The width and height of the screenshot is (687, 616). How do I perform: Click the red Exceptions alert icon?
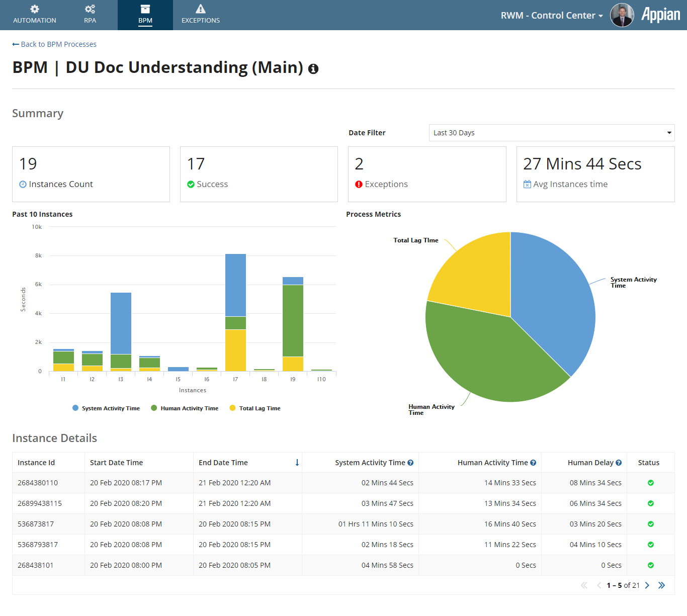[x=359, y=185]
